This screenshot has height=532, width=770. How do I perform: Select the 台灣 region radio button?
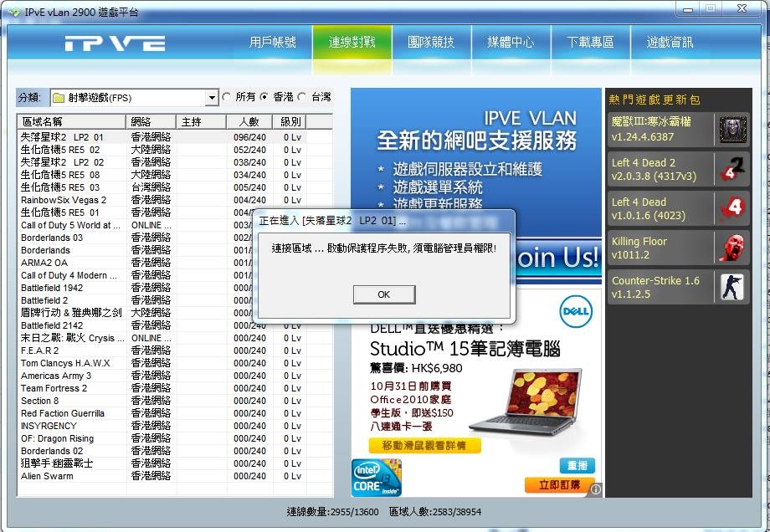click(x=302, y=97)
